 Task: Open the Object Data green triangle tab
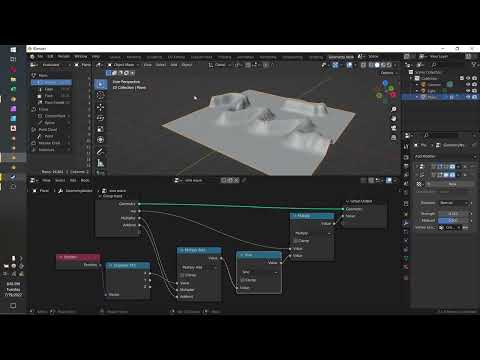pos(406,258)
